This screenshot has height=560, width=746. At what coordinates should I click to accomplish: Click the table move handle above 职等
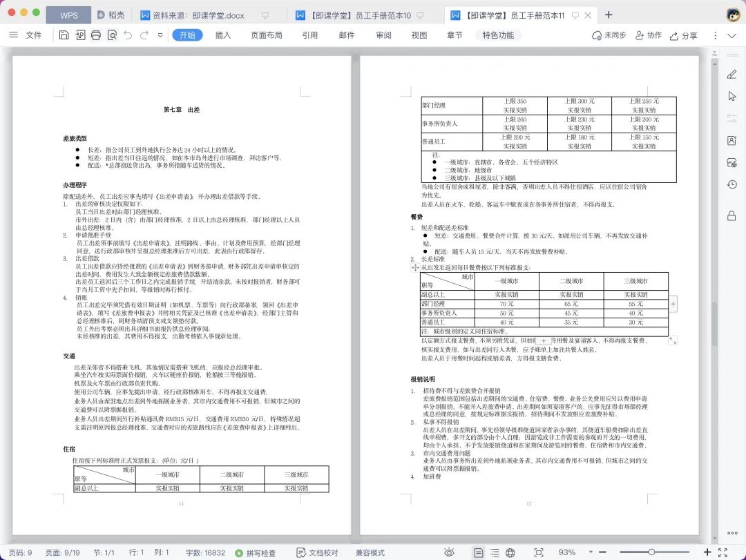click(415, 267)
